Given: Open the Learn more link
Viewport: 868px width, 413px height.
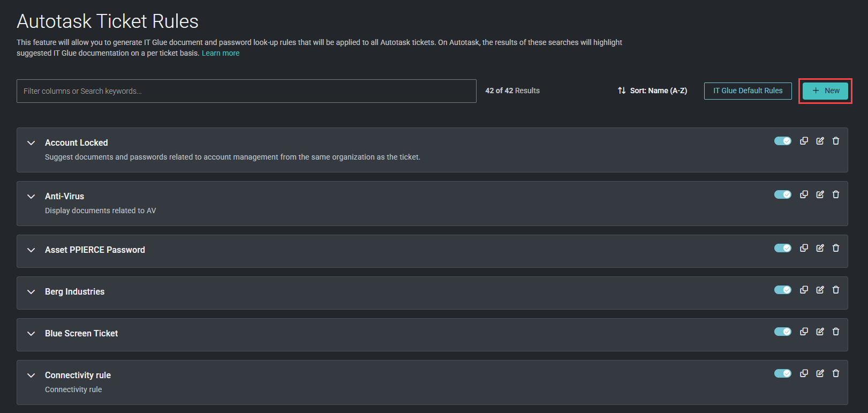Looking at the screenshot, I should click(x=221, y=53).
